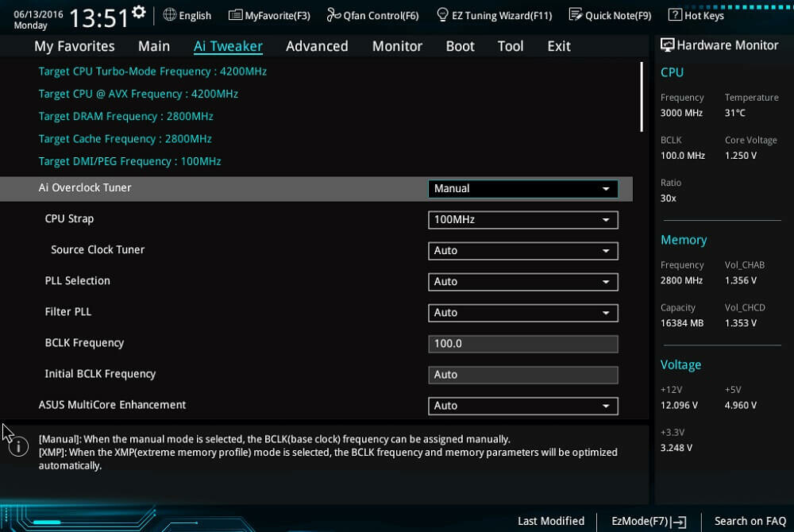This screenshot has width=794, height=532.
Task: Click the EZ Tuning Wizard lightbulb icon
Action: (442, 14)
